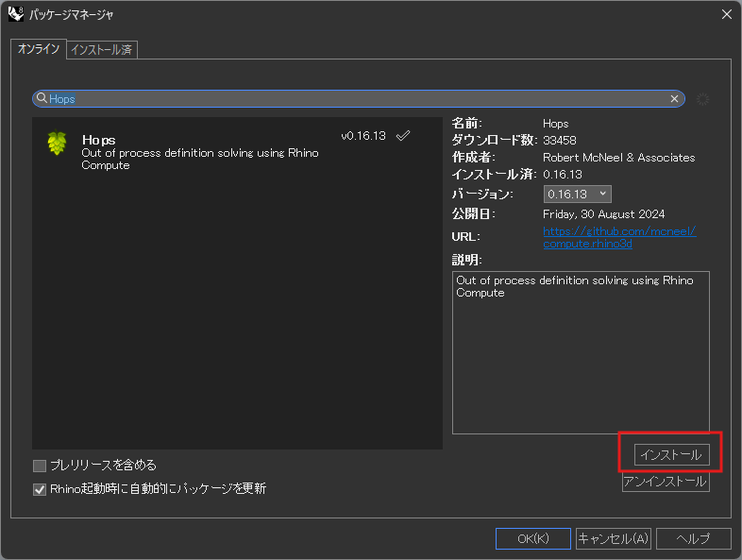Open help via the ヘルプ button
The width and height of the screenshot is (742, 560).
point(694,538)
